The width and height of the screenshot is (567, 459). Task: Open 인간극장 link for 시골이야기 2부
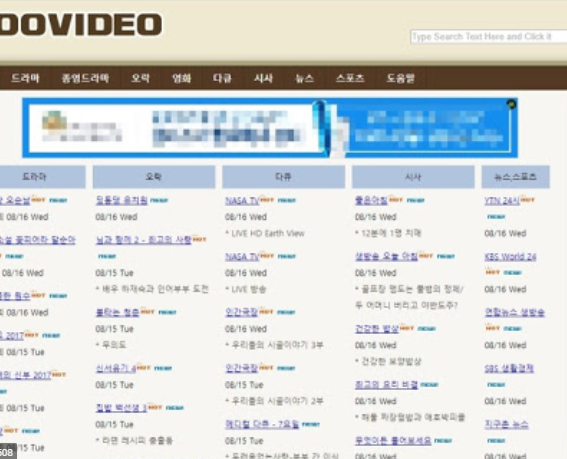[241, 368]
